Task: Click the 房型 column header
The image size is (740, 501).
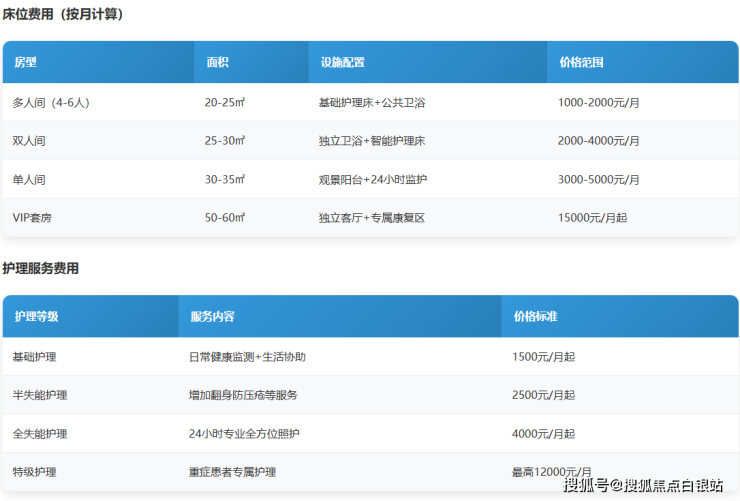Action: tap(26, 62)
